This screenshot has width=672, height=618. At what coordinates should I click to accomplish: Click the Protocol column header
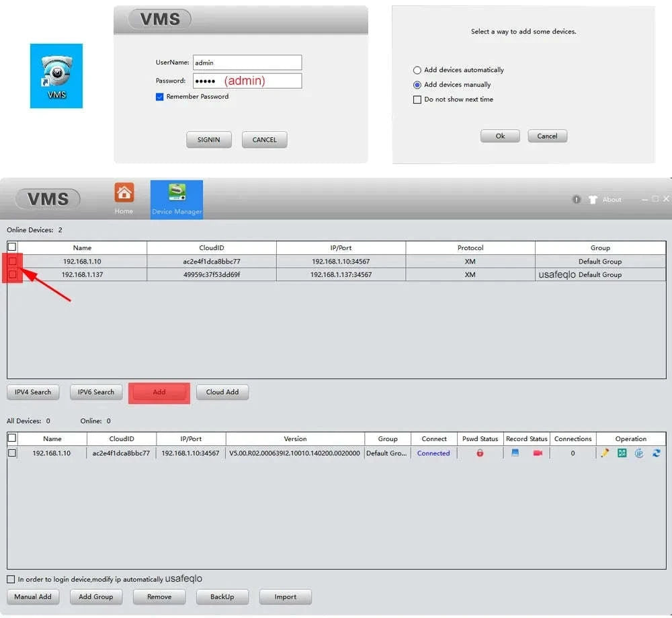click(470, 248)
